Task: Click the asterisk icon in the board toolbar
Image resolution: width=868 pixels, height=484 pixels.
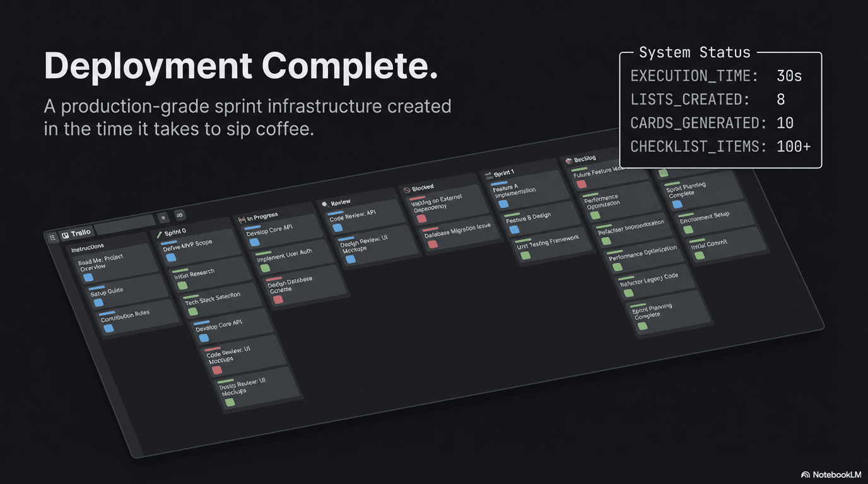Action: [x=163, y=216]
